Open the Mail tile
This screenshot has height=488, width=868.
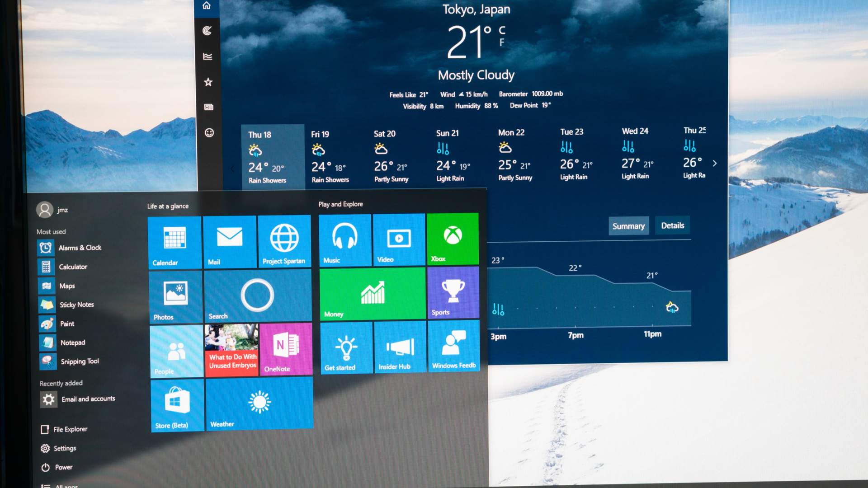tap(230, 242)
